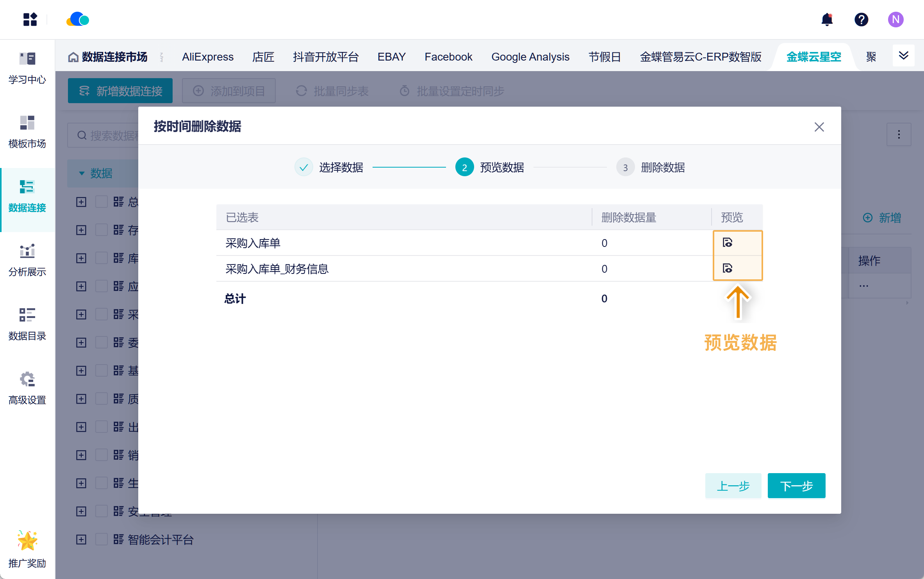Expand the hidden tabs chevron
The height and width of the screenshot is (579, 924).
903,55
